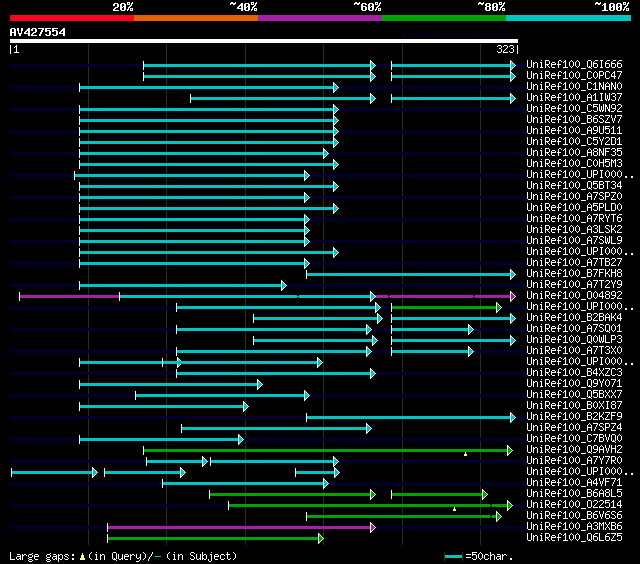Image resolution: width=640 pixels, height=564 pixels.
Task: Click the UniRef100_Q0WLP3 label
Action: click(x=574, y=340)
